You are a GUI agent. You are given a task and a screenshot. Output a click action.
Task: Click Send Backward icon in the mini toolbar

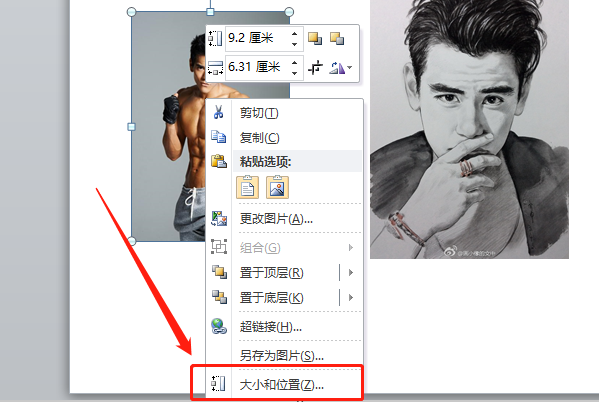[337, 38]
